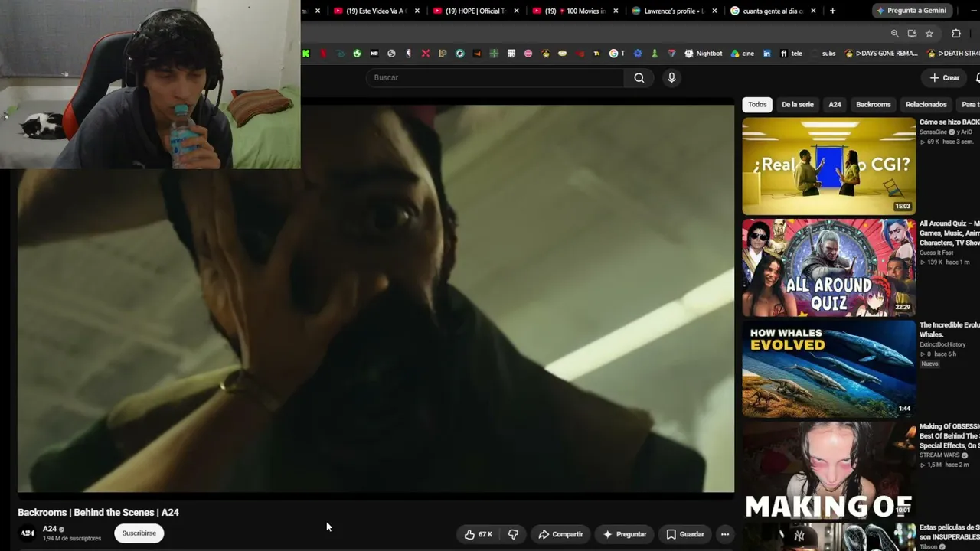Image resolution: width=980 pixels, height=551 pixels.
Task: Open 'Cómo se hizo BACK...' video title
Action: [x=949, y=122]
